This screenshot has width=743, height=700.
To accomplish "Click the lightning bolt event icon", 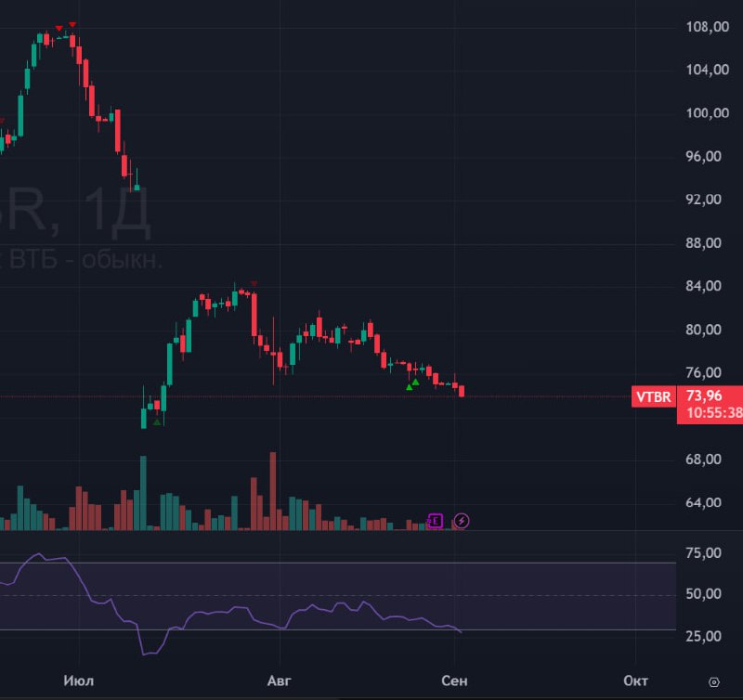I will pos(462,521).
